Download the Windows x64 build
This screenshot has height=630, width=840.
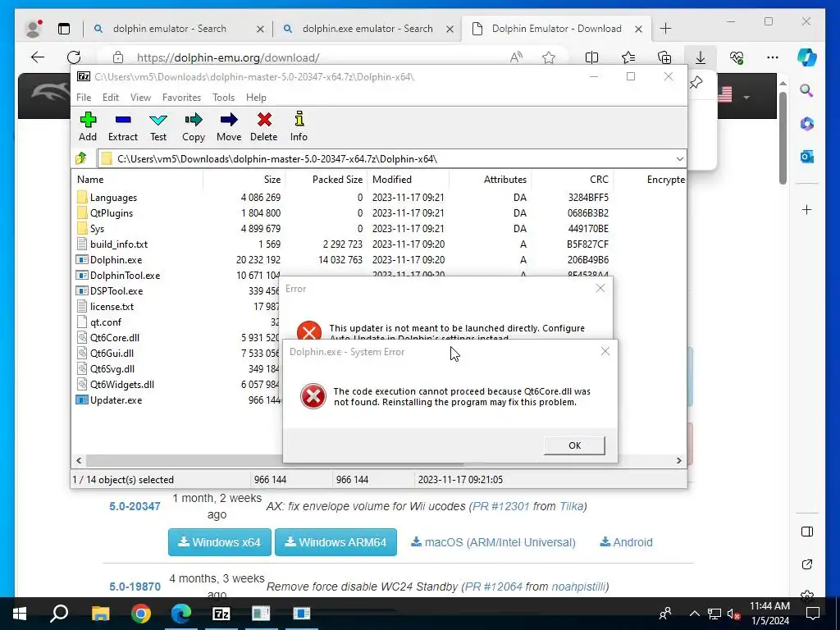pos(220,542)
